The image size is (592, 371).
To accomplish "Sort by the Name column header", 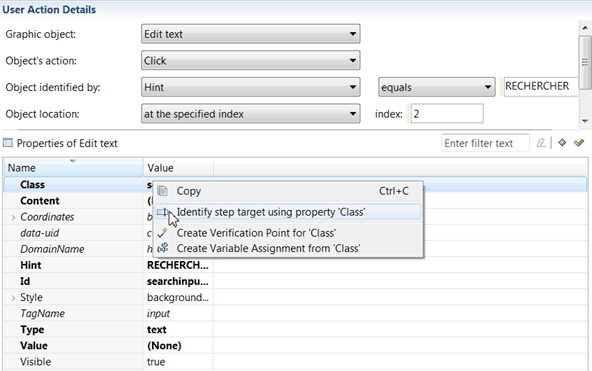I will 73,168.
